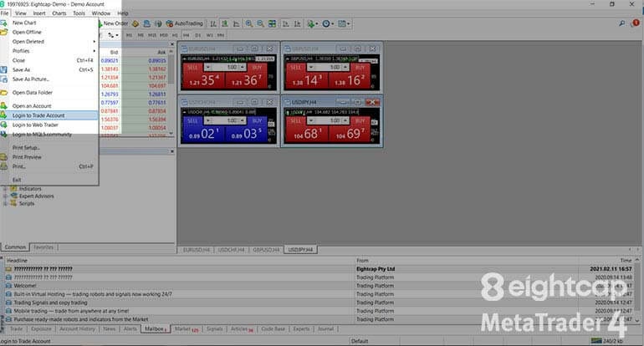Expand the Profiles submenu arrow
Image resolution: width=644 pixels, height=346 pixels.
94,51
